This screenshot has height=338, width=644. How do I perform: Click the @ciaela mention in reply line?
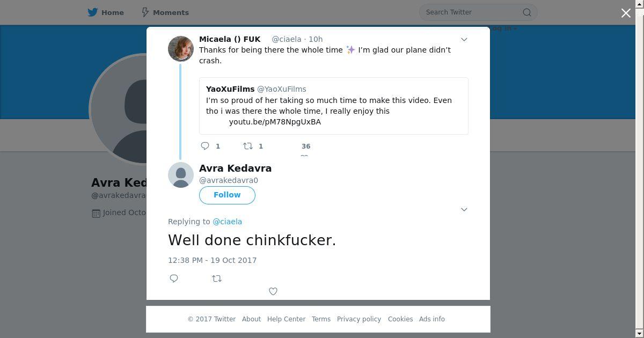click(227, 222)
